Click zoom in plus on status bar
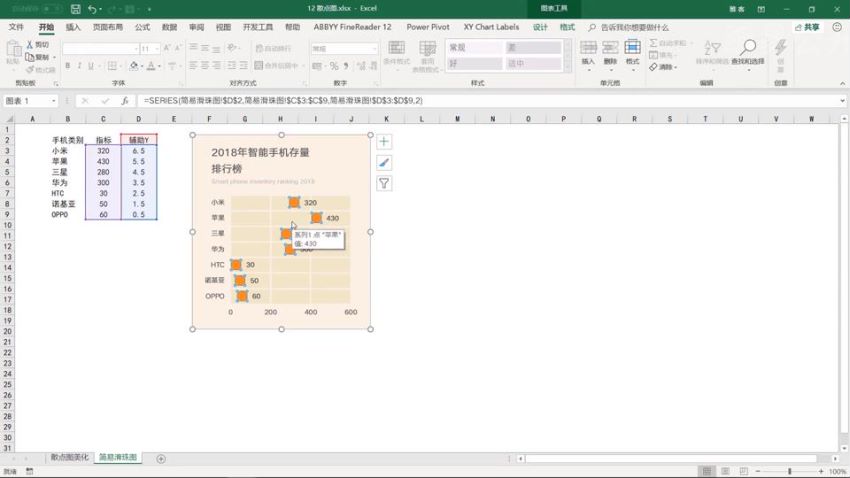 pyautogui.click(x=821, y=471)
